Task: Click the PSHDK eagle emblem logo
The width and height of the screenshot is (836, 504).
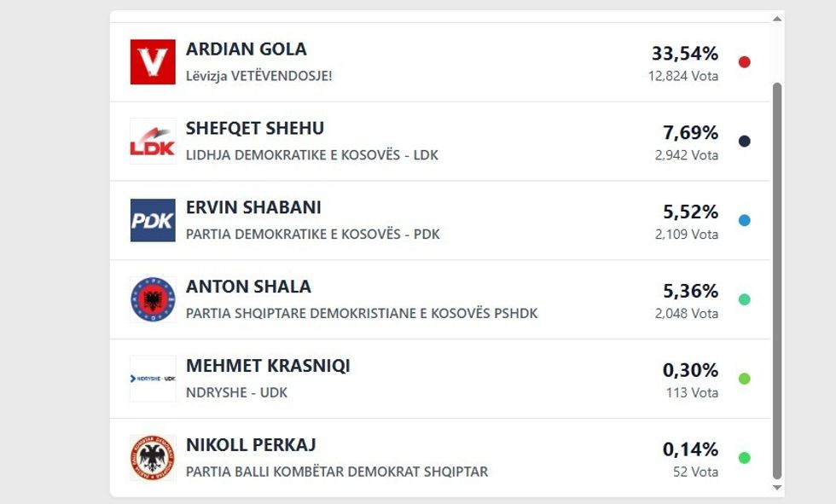Action: click(153, 299)
